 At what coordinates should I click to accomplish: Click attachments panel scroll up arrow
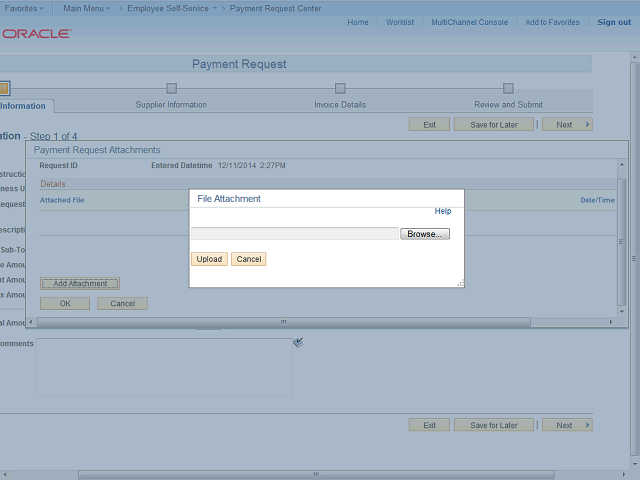click(622, 164)
